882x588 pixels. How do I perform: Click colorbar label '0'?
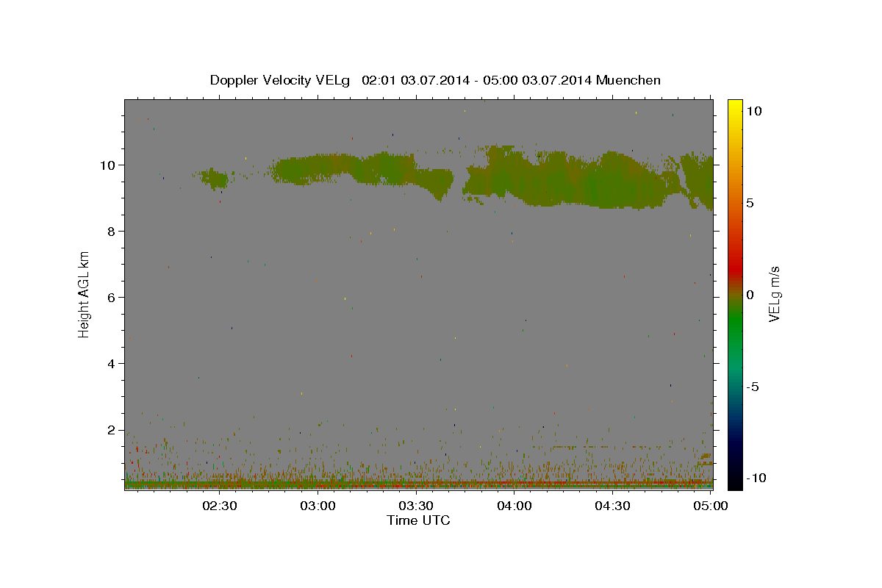750,295
